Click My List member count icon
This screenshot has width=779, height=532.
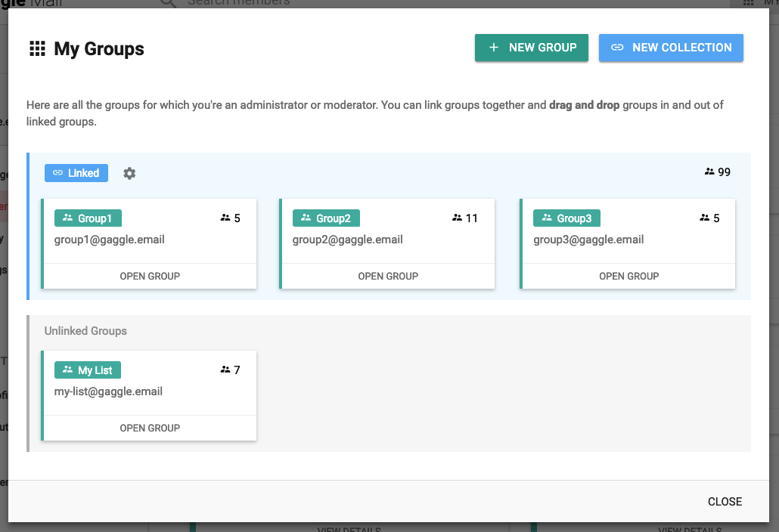[225, 370]
